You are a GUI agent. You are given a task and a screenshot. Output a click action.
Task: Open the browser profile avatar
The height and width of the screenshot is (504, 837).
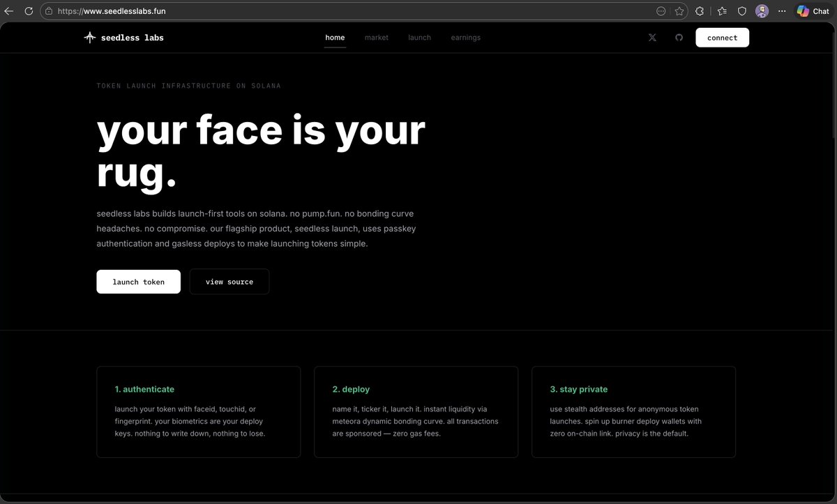click(x=762, y=11)
